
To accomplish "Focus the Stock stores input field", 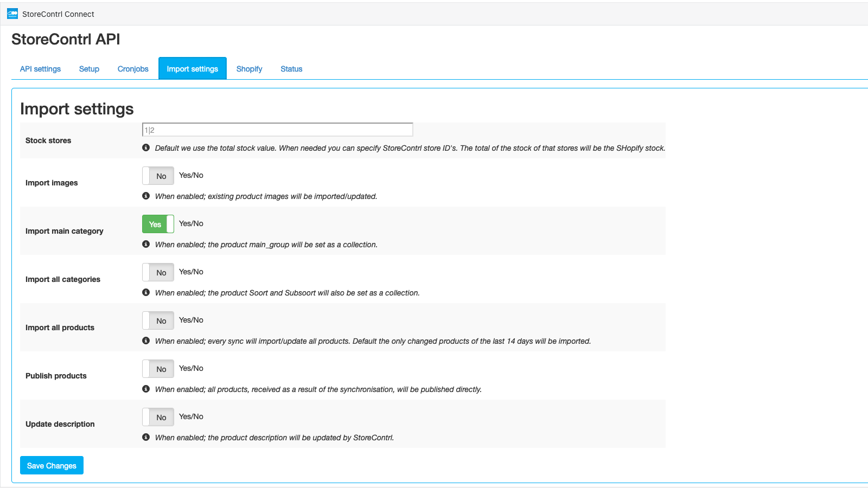I will [x=277, y=130].
